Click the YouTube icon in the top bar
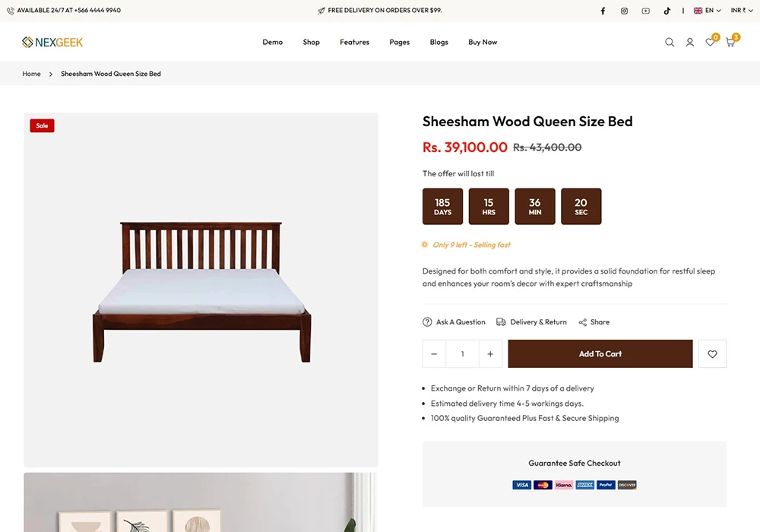Viewport: 760px width, 532px height. pos(645,10)
